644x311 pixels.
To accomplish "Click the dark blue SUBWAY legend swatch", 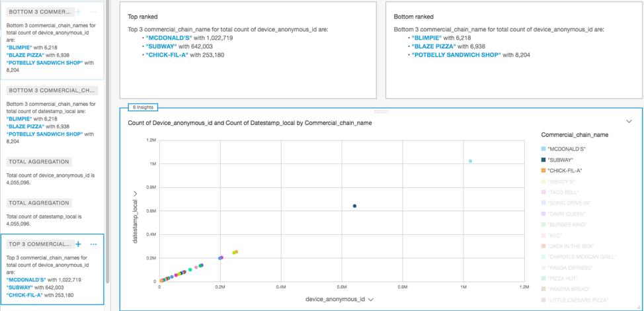I will [543, 160].
